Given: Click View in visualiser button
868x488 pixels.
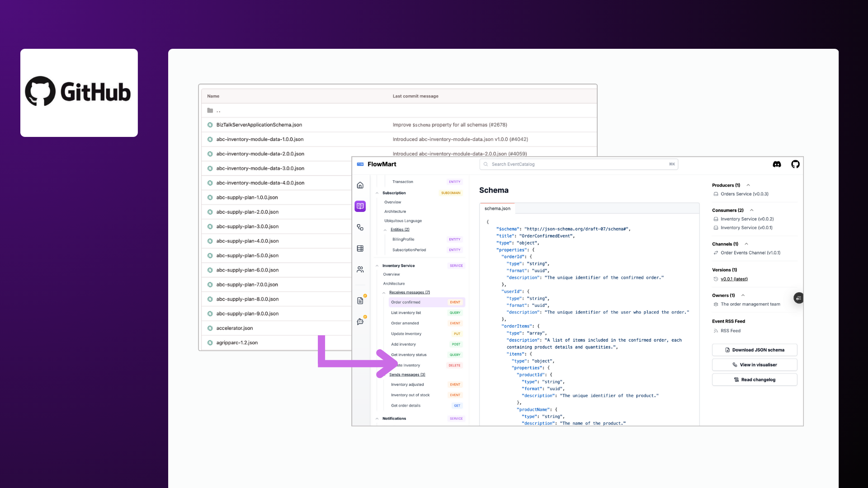Looking at the screenshot, I should pyautogui.click(x=754, y=365).
